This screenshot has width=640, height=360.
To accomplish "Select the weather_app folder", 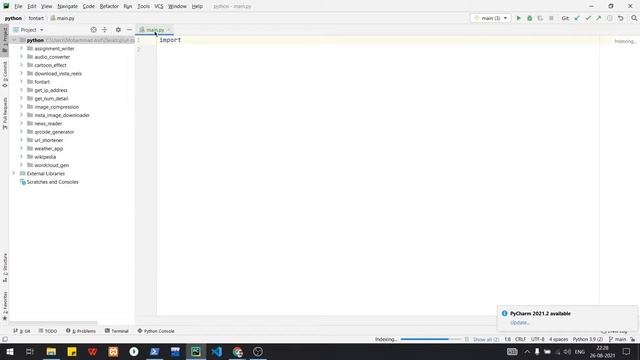I will tap(49, 149).
